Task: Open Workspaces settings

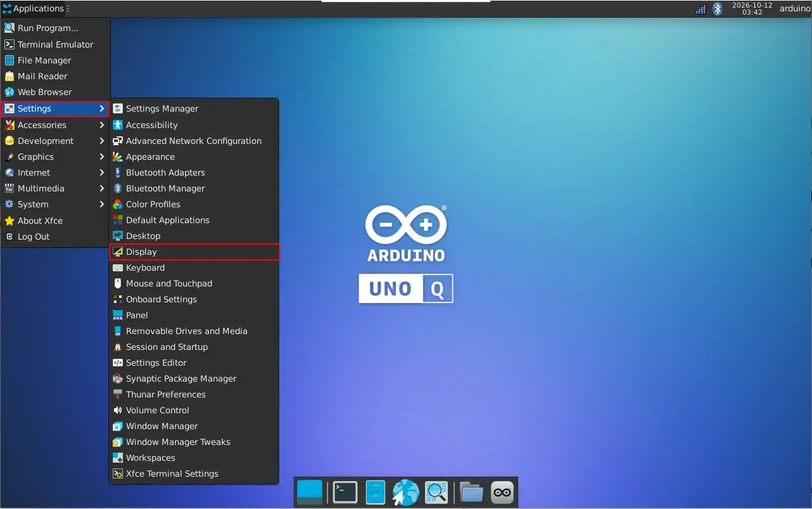Action: click(x=194, y=458)
